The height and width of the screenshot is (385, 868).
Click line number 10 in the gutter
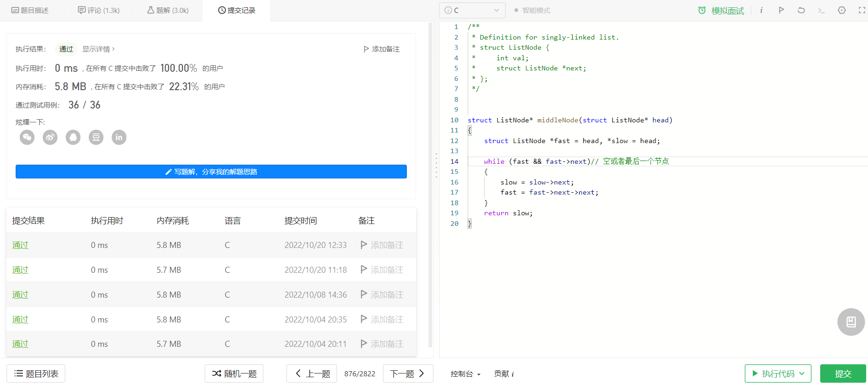coord(454,120)
